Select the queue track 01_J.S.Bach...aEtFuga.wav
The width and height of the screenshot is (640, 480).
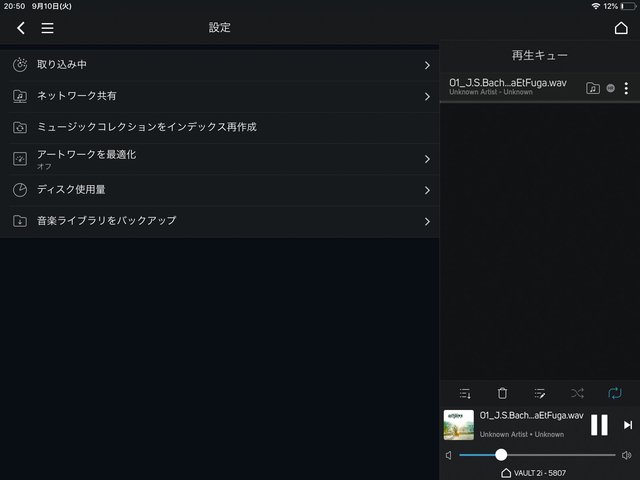[x=540, y=87]
